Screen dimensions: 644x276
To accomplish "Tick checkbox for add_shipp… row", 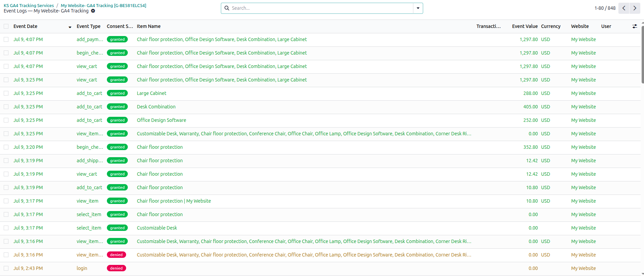I will (x=6, y=161).
